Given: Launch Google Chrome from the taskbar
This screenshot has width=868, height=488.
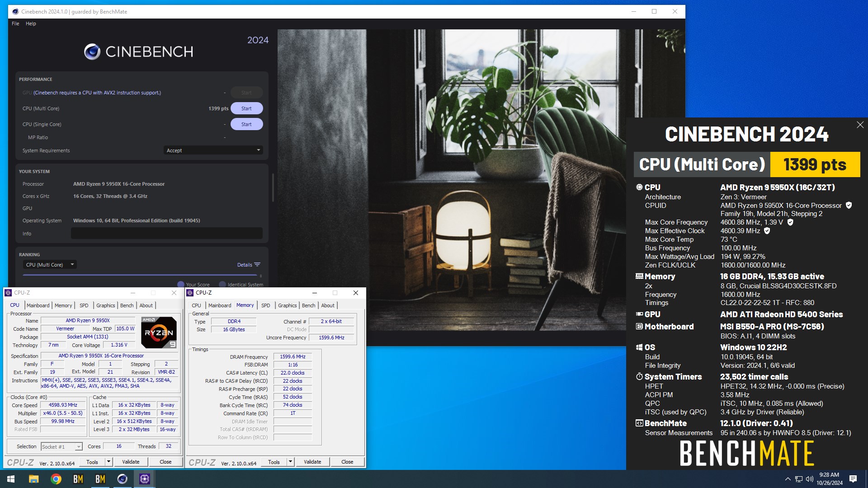Looking at the screenshot, I should (x=56, y=479).
